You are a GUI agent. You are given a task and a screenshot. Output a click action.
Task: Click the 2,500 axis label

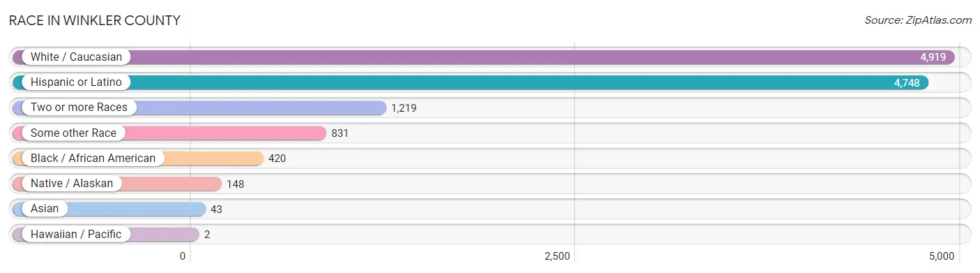(558, 256)
